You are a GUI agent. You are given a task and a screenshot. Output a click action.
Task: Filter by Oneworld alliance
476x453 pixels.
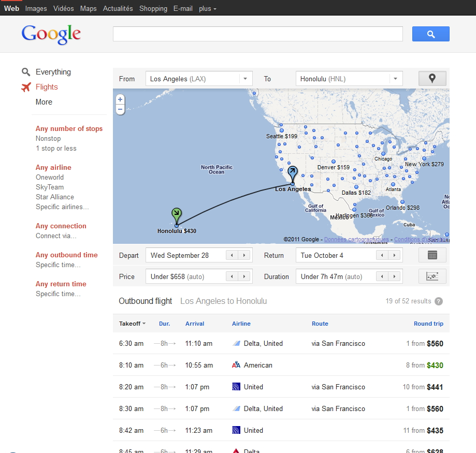pos(50,177)
